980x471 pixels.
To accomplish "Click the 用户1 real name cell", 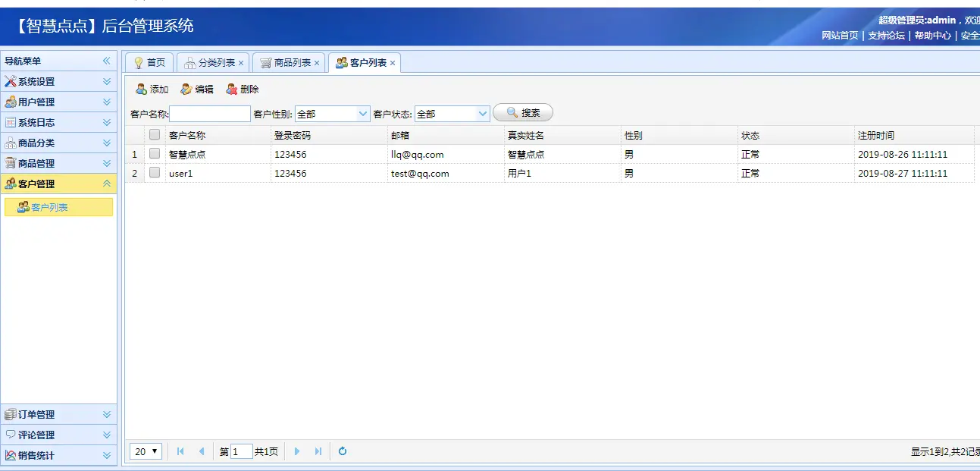I will 563,173.
